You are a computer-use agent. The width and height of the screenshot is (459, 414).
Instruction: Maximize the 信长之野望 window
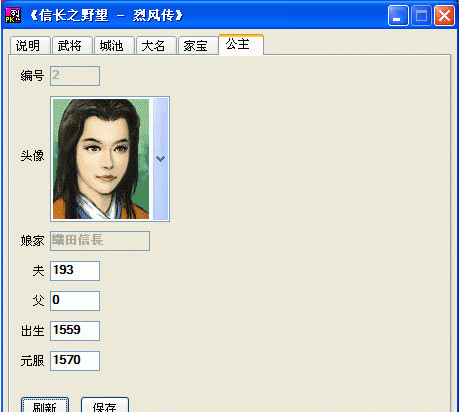click(421, 15)
